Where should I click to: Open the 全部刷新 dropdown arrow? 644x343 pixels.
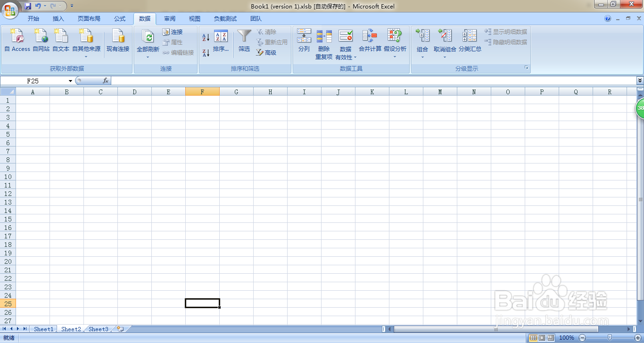(148, 57)
